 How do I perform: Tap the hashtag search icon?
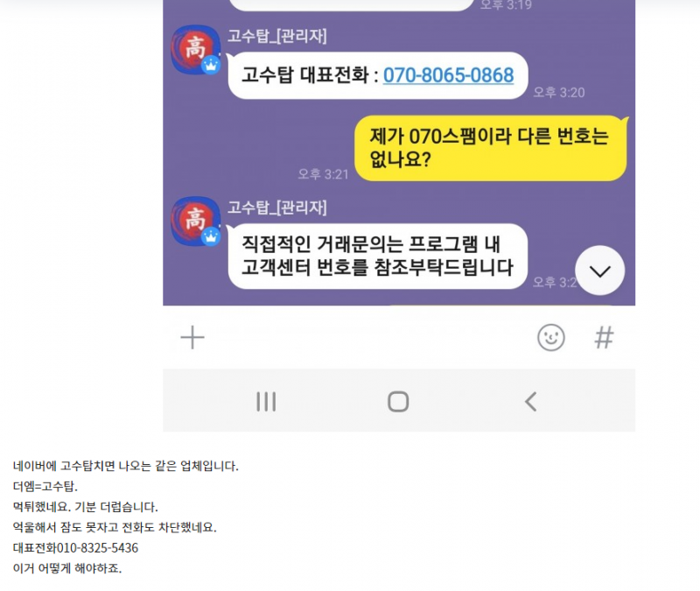pyautogui.click(x=604, y=337)
